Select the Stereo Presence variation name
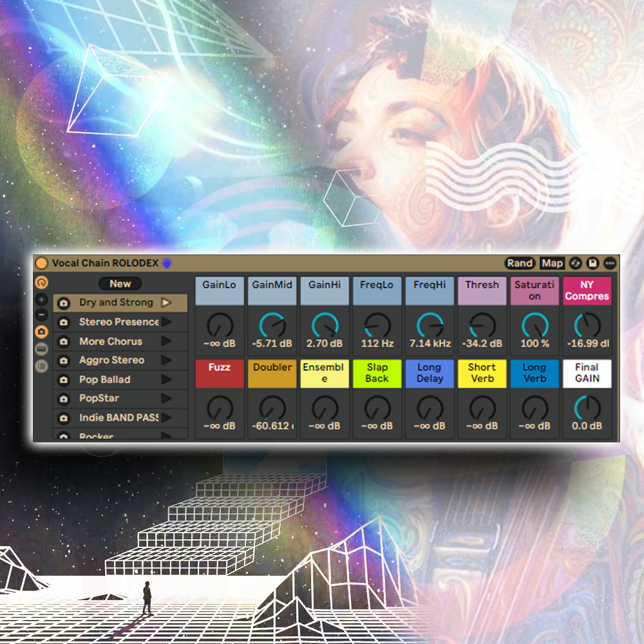The width and height of the screenshot is (644, 644). pyautogui.click(x=118, y=321)
